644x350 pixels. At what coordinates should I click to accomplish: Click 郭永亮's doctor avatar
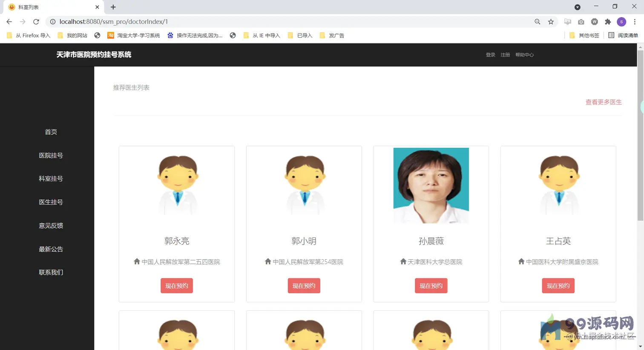[x=177, y=185]
